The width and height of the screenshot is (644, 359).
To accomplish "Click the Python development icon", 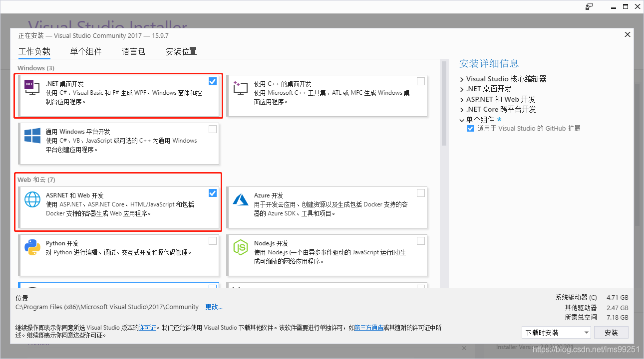I will (32, 247).
